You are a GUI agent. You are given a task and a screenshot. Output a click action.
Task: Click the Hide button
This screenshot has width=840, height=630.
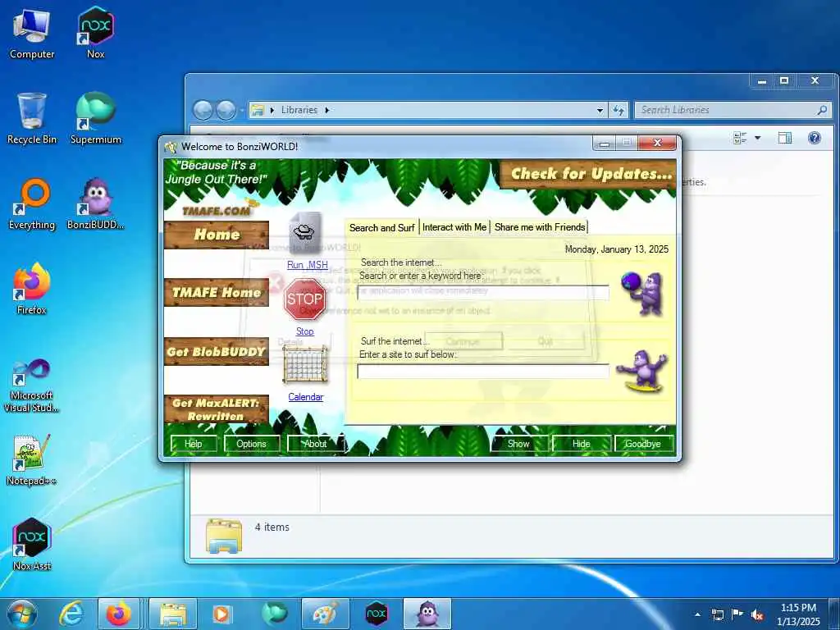[582, 444]
